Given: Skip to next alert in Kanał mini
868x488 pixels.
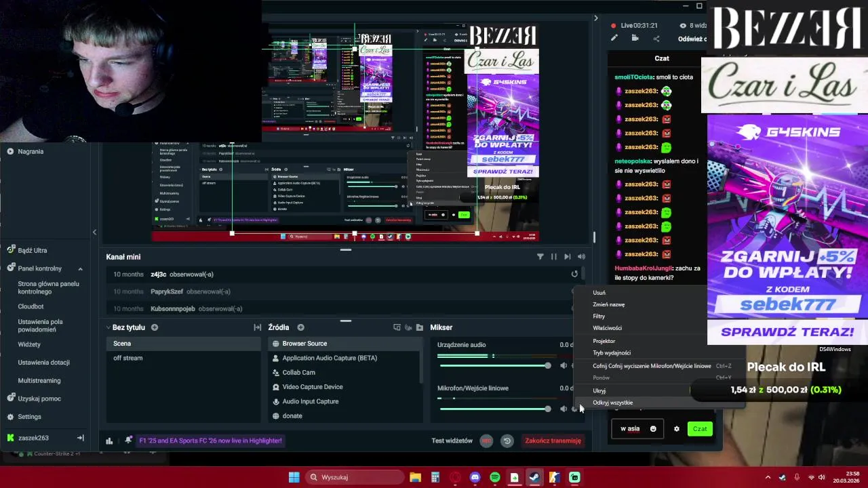Looking at the screenshot, I should coord(567,257).
